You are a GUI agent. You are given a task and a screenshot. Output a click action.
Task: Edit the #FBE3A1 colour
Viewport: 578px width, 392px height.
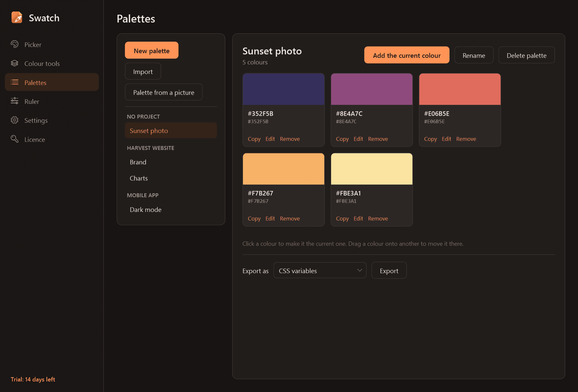tap(358, 218)
